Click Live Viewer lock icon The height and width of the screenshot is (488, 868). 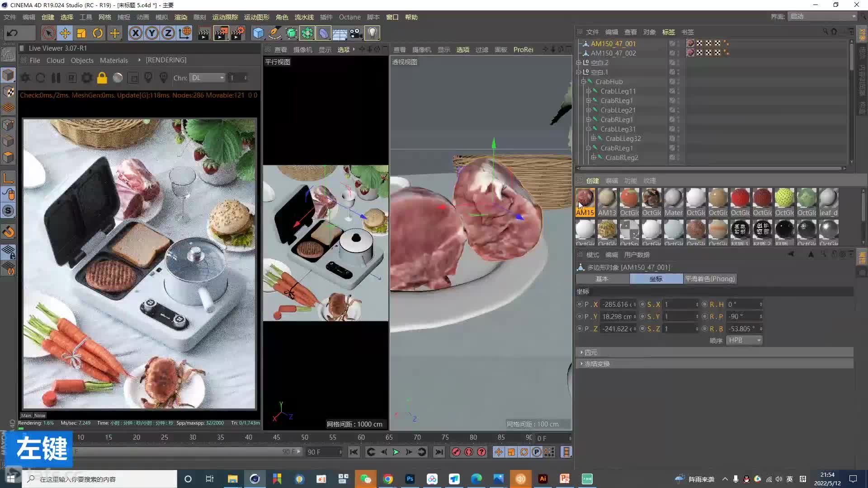(102, 78)
